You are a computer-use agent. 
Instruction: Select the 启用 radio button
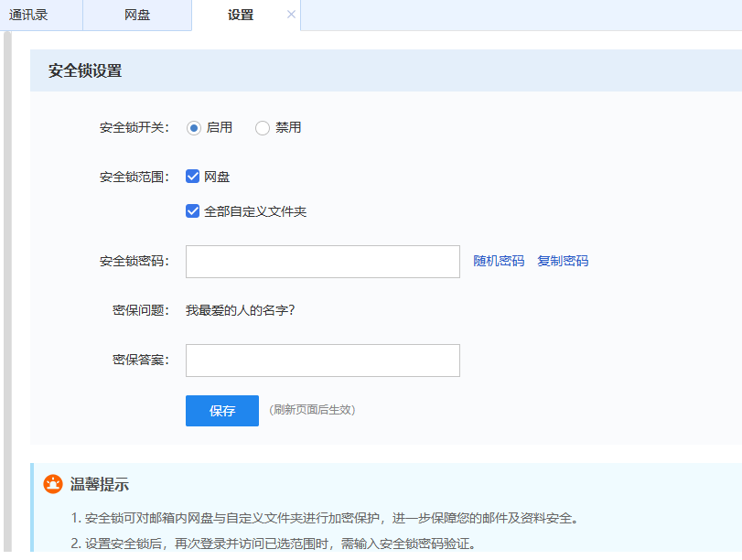pos(194,128)
